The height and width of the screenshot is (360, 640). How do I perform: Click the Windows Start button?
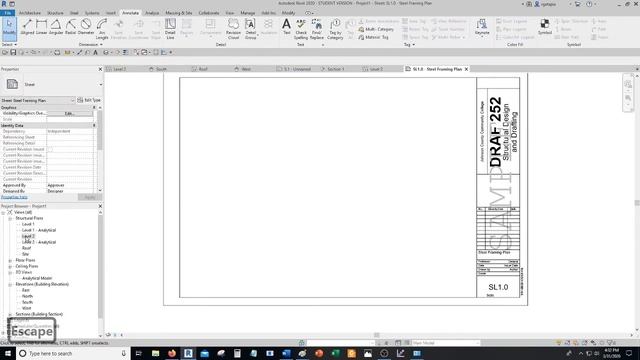8,353
